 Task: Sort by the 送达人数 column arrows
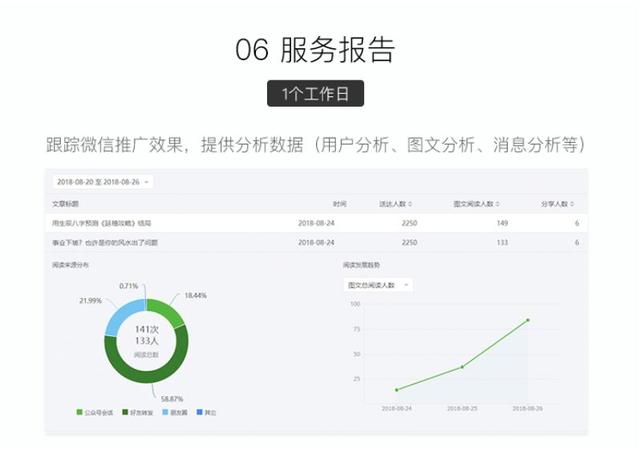pos(410,204)
